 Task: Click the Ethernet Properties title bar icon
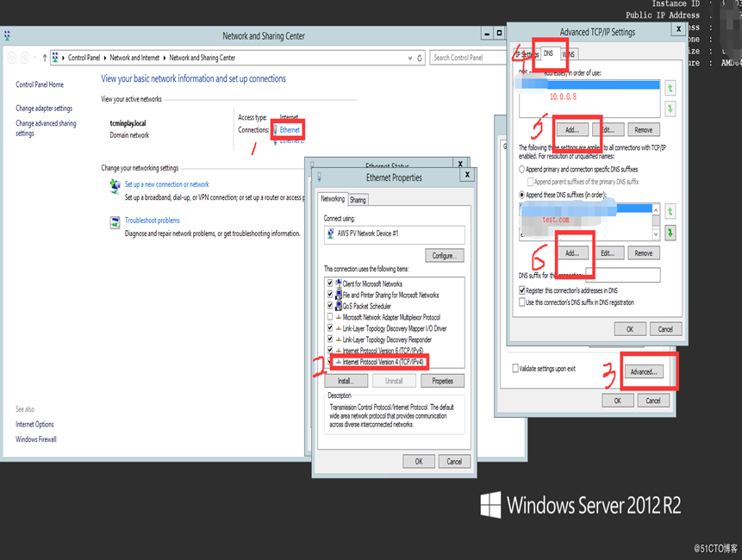click(320, 177)
